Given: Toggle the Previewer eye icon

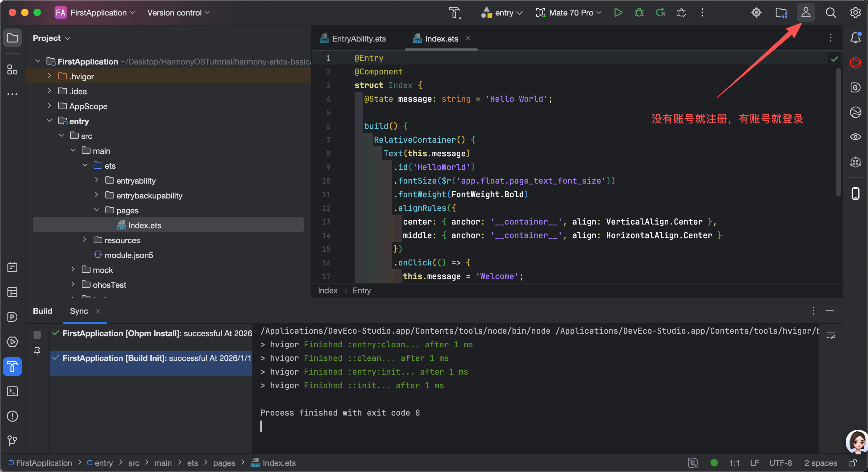Looking at the screenshot, I should (x=856, y=137).
